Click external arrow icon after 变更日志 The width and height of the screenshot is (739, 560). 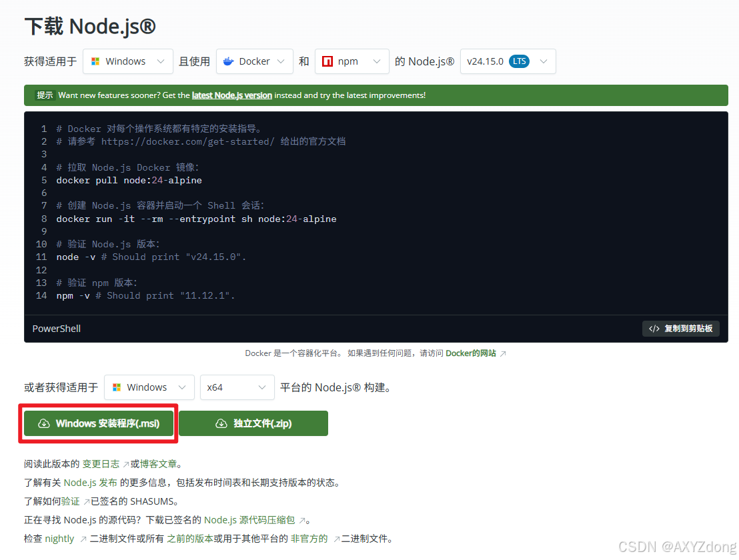[126, 465]
